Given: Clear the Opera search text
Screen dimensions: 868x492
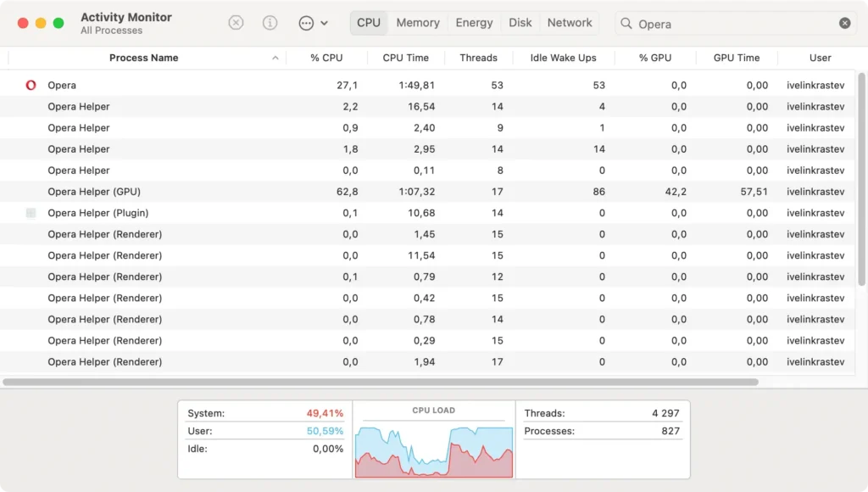Looking at the screenshot, I should coord(845,23).
